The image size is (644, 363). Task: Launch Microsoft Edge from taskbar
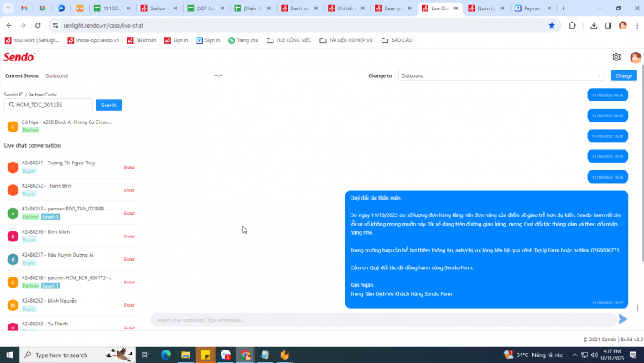[165, 355]
